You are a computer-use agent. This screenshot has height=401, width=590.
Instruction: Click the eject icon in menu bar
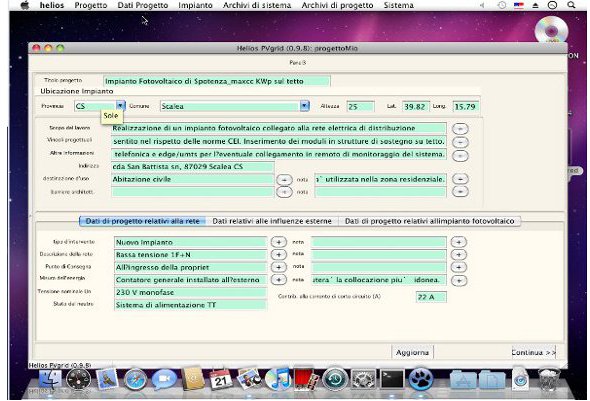point(535,5)
